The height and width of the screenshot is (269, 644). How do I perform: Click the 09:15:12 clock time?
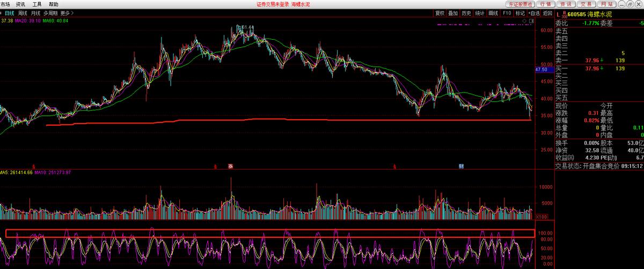633,166
